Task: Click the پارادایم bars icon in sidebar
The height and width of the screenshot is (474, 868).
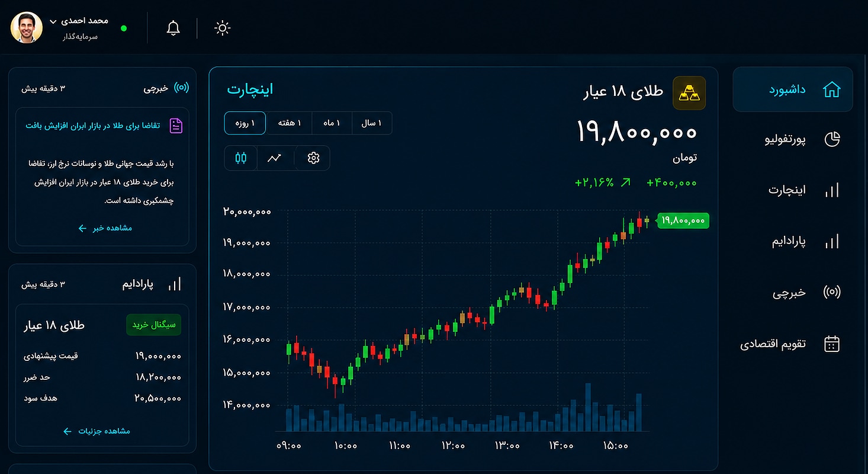Action: tap(832, 241)
